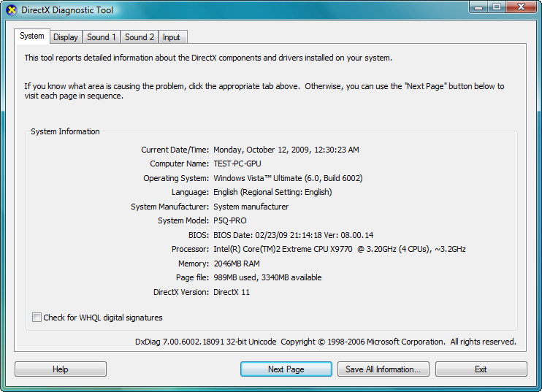Click the 'System Manufacturer:' field label
This screenshot has height=392, width=542.
point(169,207)
